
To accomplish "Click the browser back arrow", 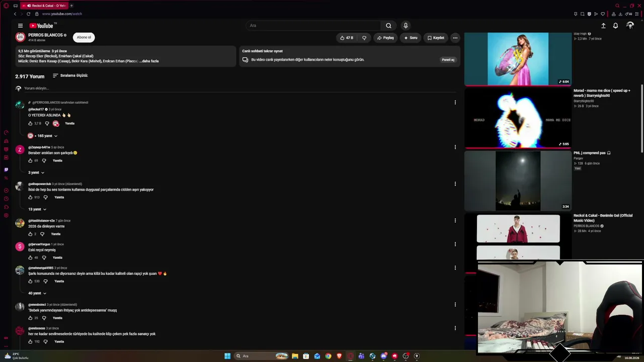I will 15,14.
